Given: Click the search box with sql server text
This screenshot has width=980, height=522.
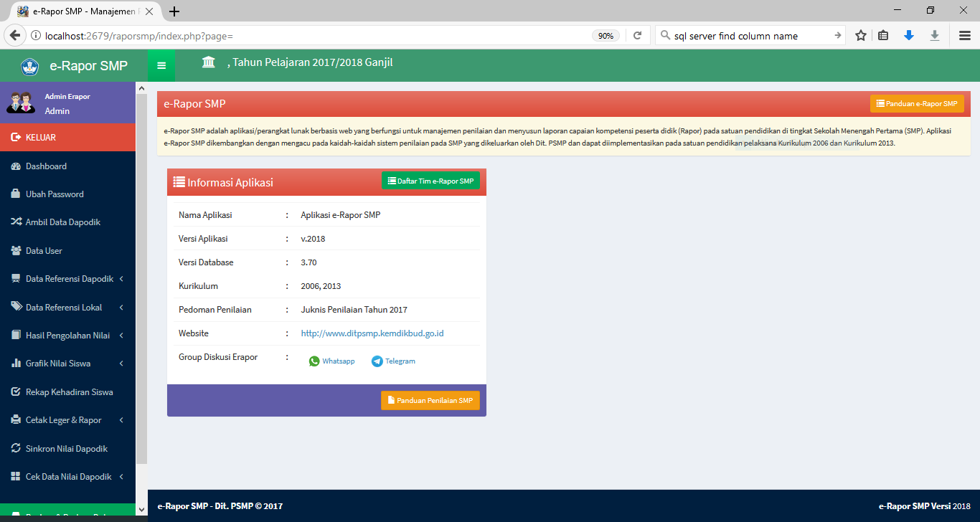Looking at the screenshot, I should [x=750, y=36].
